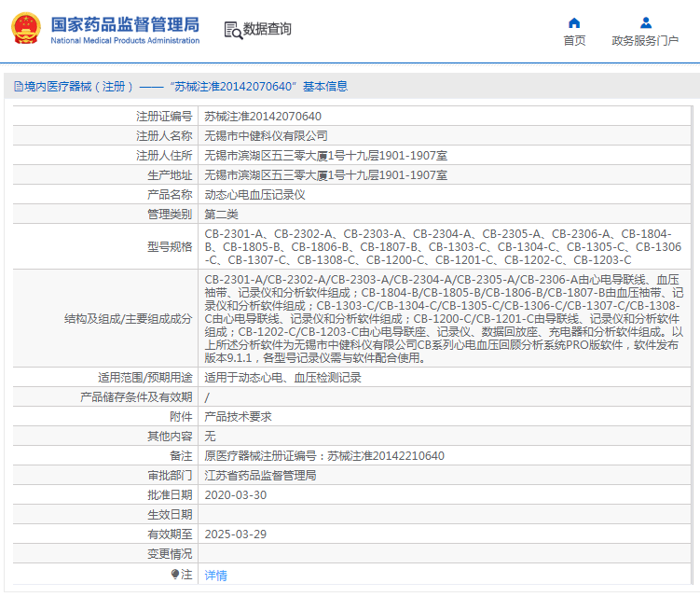Click the 政务服务门户 text label
This screenshot has width=700, height=597.
pos(645,41)
